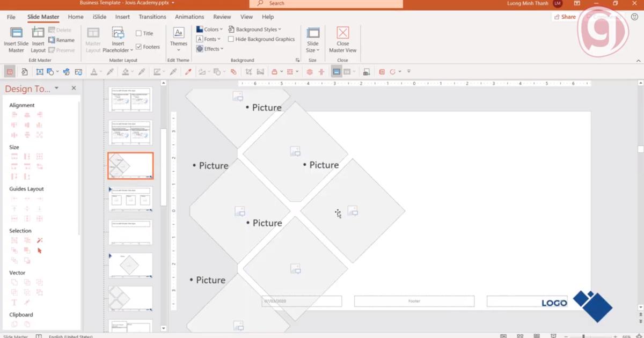This screenshot has width=644, height=338.
Task: Select the magic wand icon under Selection
Action: 39,240
